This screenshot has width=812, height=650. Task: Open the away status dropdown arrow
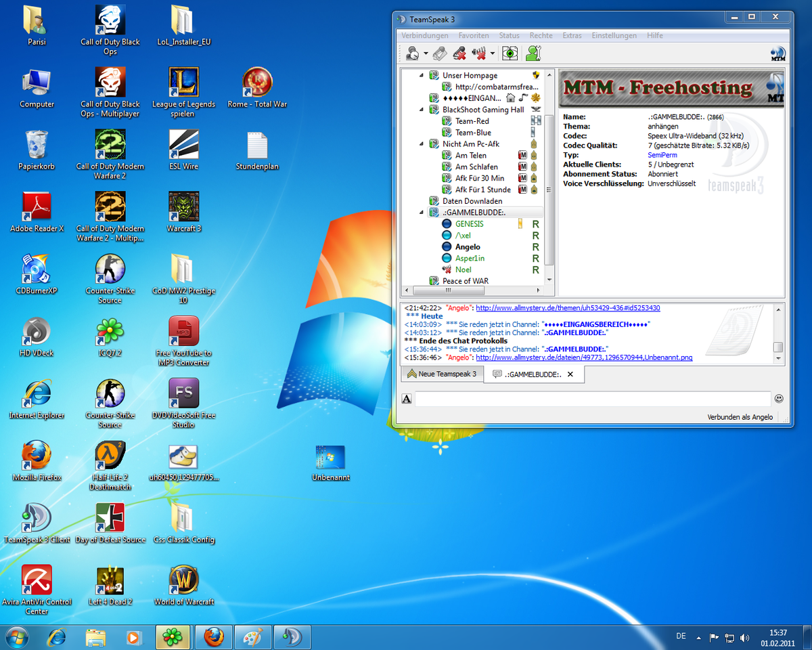tap(426, 53)
